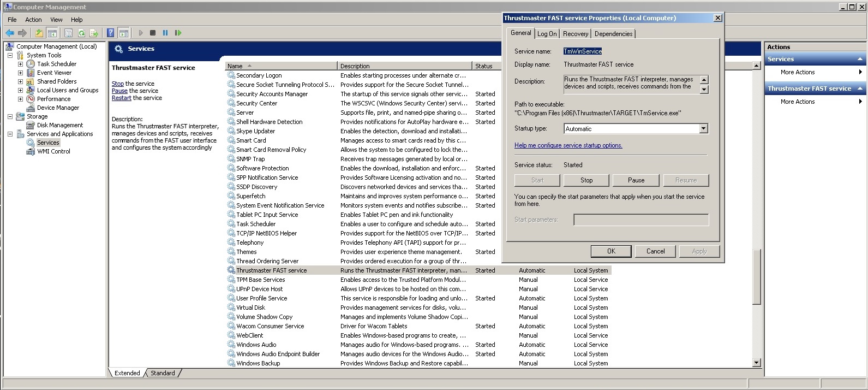Click the 'Restart' the service link
Image resolution: width=868 pixels, height=390 pixels.
(x=121, y=98)
